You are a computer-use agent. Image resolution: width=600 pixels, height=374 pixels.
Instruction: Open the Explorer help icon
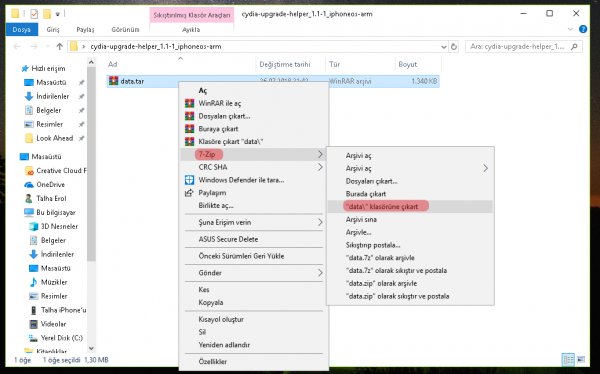[583, 29]
